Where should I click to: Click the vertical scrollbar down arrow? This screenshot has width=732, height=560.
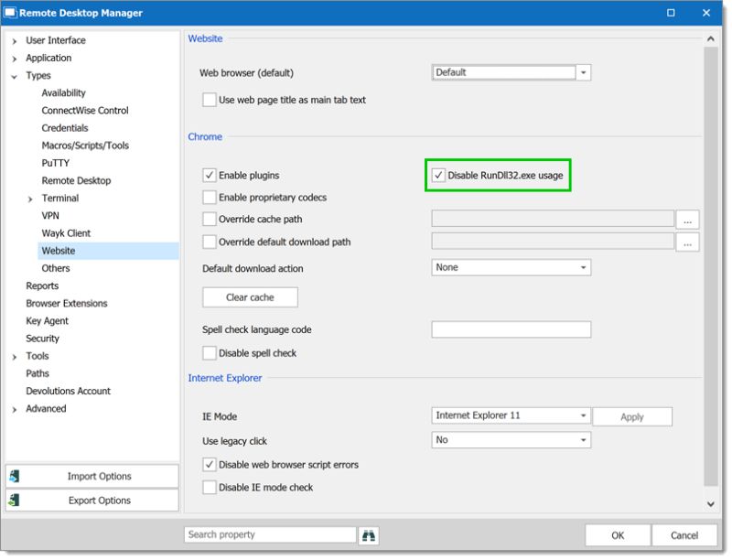(710, 501)
